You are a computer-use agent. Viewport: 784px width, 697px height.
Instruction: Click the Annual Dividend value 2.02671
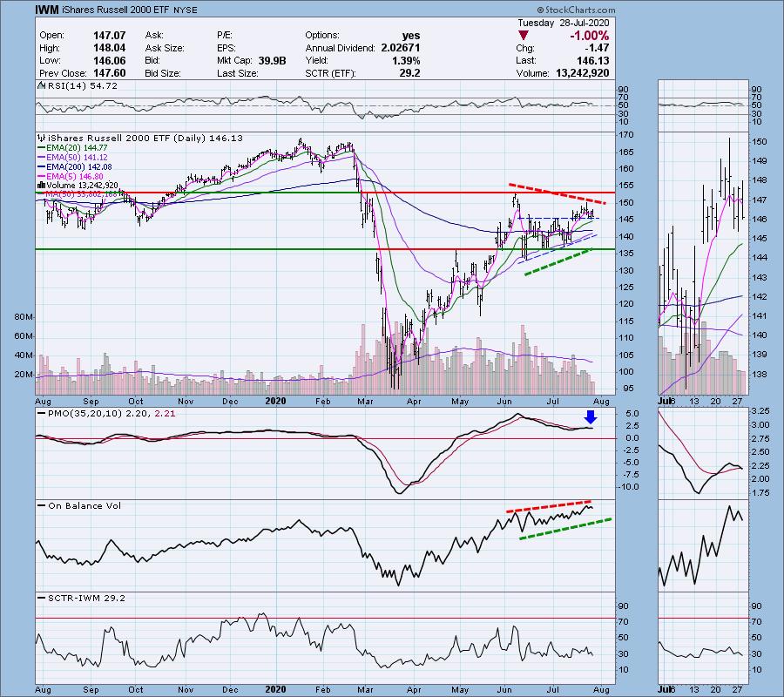click(x=401, y=48)
